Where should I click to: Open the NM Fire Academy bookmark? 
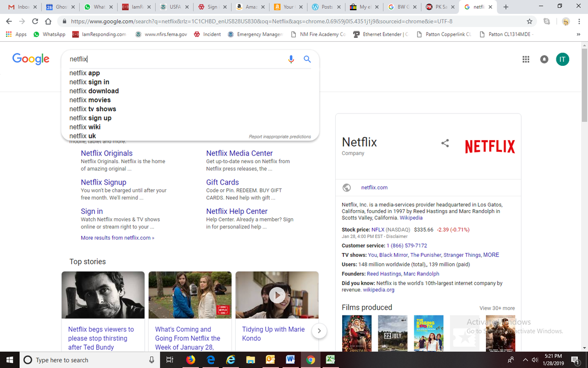(x=318, y=34)
